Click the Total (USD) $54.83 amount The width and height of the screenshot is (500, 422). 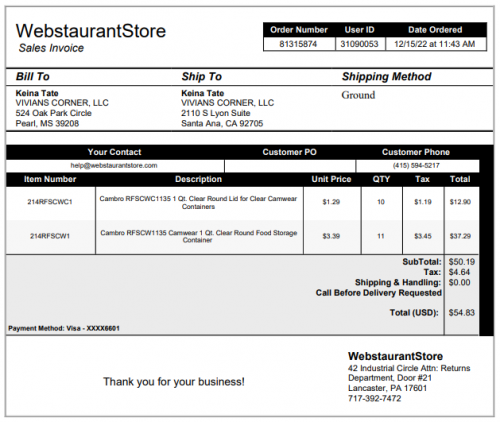(462, 313)
